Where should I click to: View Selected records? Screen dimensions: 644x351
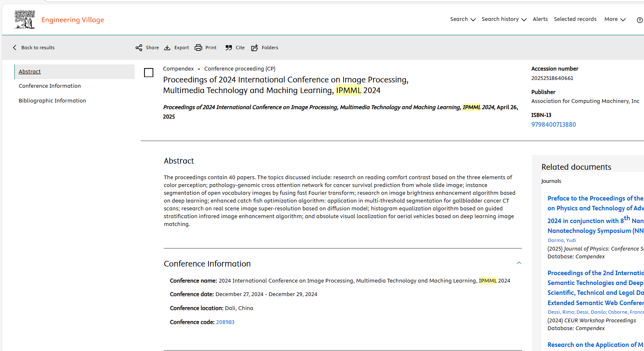575,19
